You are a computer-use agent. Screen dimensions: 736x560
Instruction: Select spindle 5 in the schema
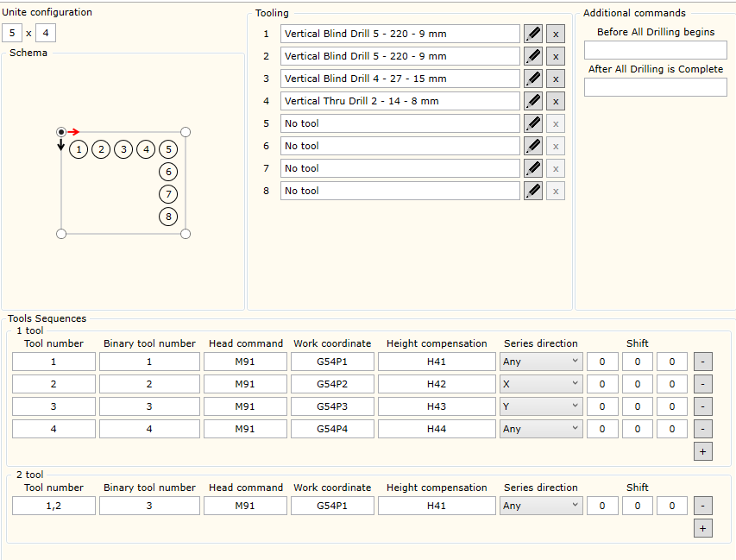tap(168, 150)
